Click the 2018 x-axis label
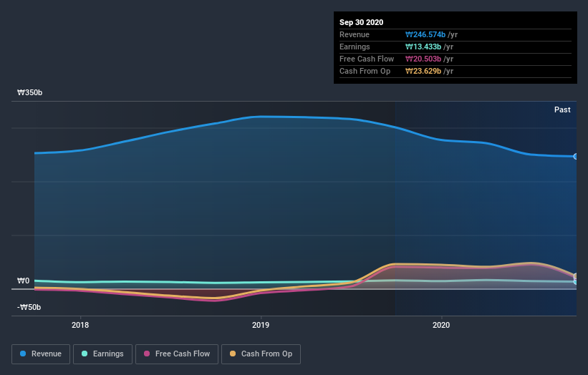The height and width of the screenshot is (375, 588). pyautogui.click(x=80, y=325)
